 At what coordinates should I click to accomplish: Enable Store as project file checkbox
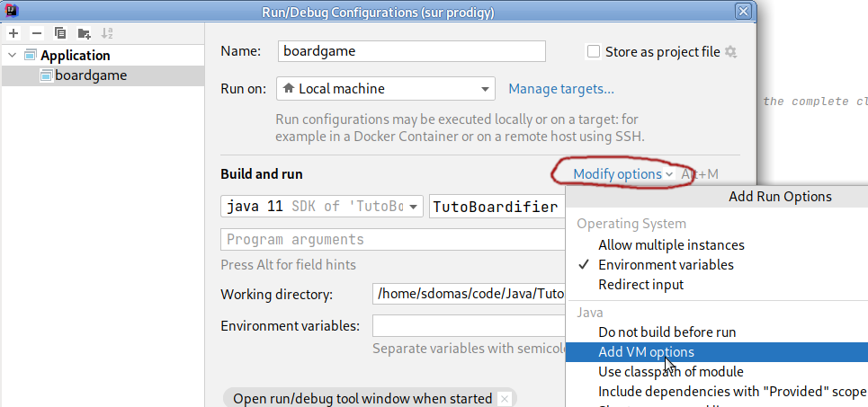(x=594, y=52)
